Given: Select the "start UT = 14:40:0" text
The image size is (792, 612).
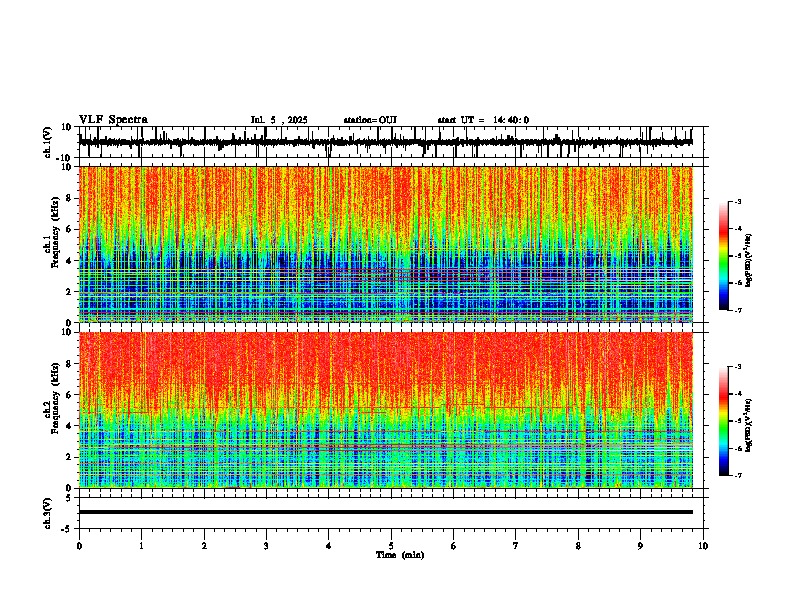Looking at the screenshot, I should click(483, 120).
